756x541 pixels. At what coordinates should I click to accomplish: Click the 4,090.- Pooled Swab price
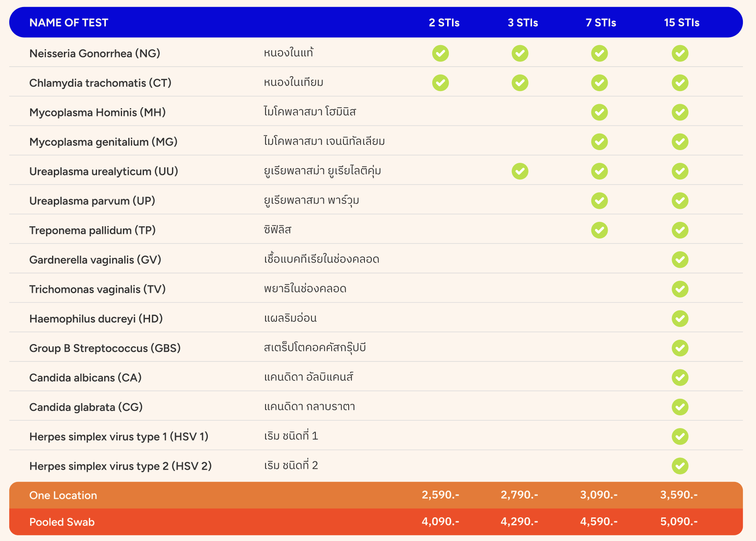click(x=441, y=522)
